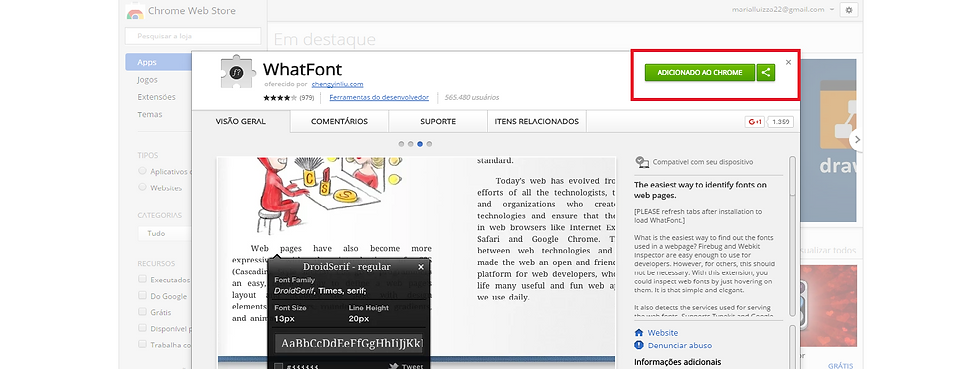Switch to the Visão Geral tab
980x369 pixels.
point(241,121)
